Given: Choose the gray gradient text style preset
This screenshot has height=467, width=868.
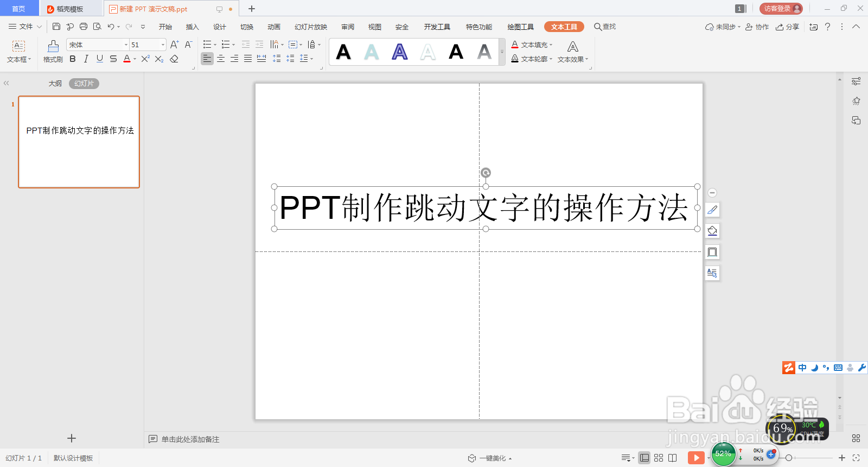Looking at the screenshot, I should (x=484, y=52).
